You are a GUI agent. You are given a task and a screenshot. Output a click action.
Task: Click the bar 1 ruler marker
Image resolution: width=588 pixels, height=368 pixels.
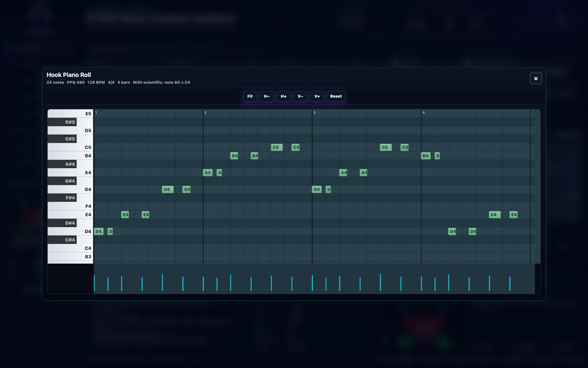tap(96, 112)
